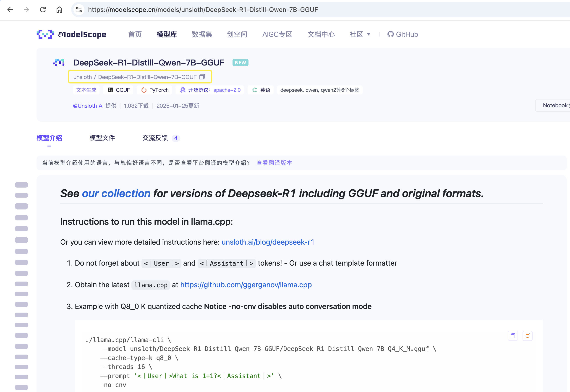Viewport: 570px width, 392px height.
Task: Click 'Instructions to run this model' heading
Action: pos(147,222)
